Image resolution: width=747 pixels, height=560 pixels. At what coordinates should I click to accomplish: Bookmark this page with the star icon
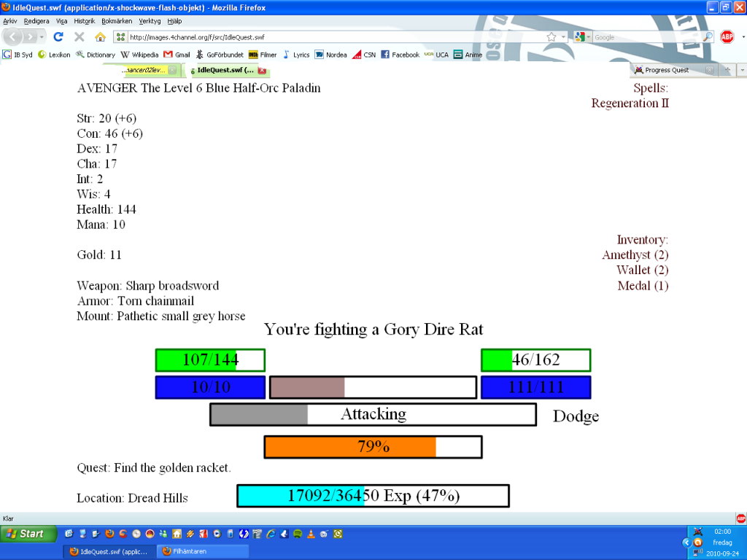(x=551, y=36)
